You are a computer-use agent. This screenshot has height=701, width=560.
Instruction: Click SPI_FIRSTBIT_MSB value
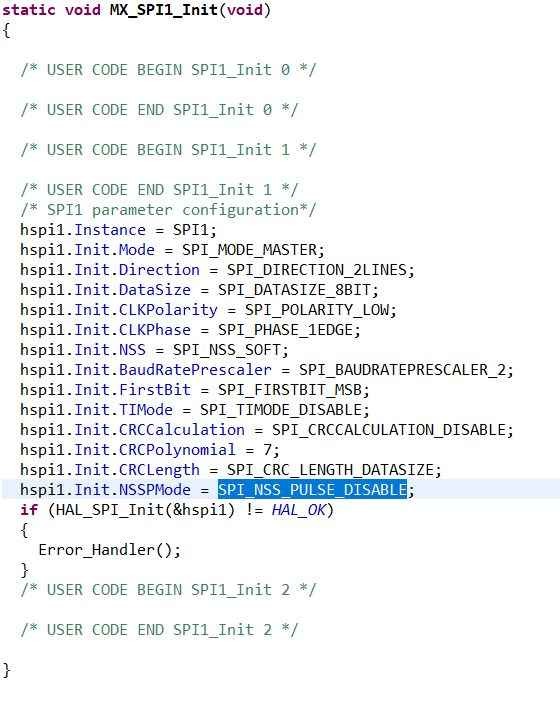coord(290,390)
